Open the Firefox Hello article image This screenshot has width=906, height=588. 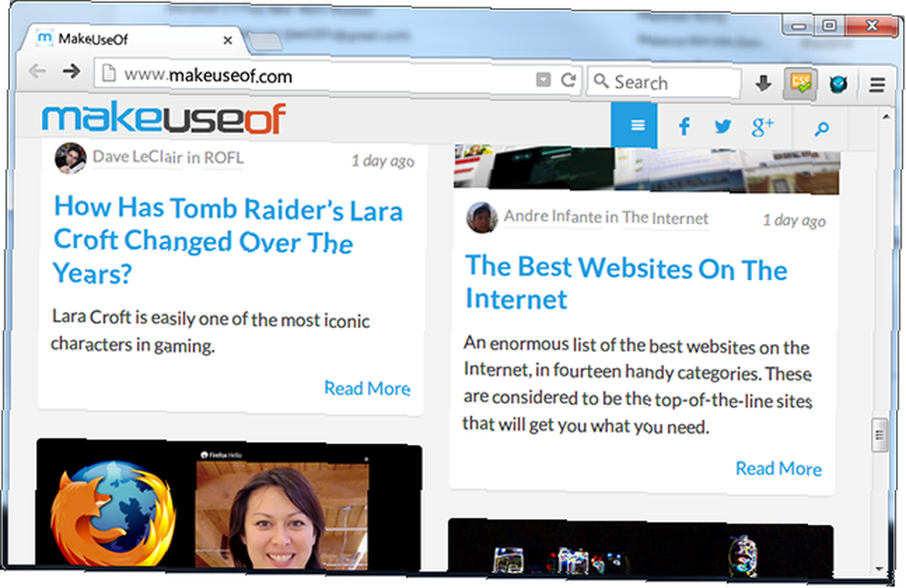coord(229,504)
